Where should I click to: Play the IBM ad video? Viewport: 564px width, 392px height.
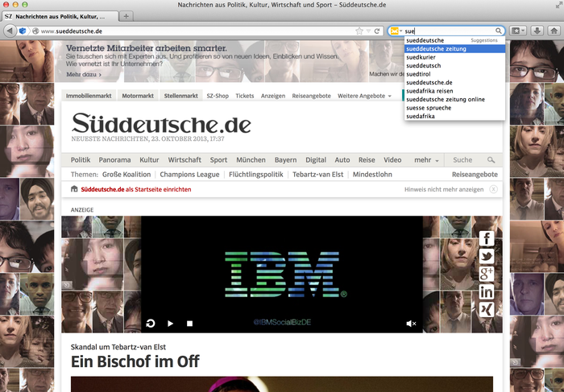point(170,324)
